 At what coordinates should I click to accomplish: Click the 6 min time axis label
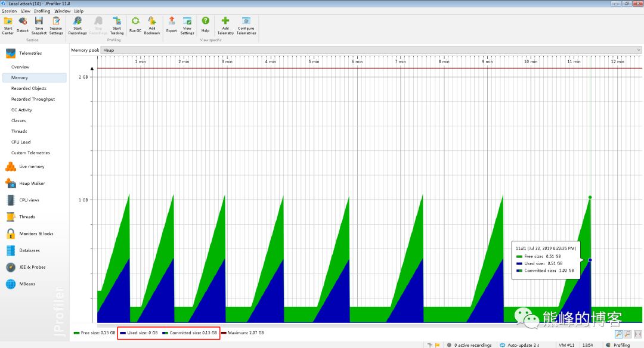pos(357,61)
